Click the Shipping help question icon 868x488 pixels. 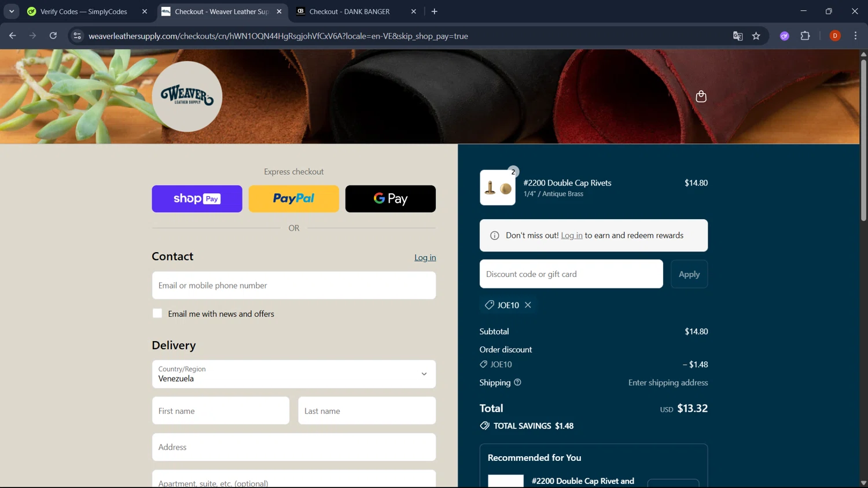pos(517,382)
